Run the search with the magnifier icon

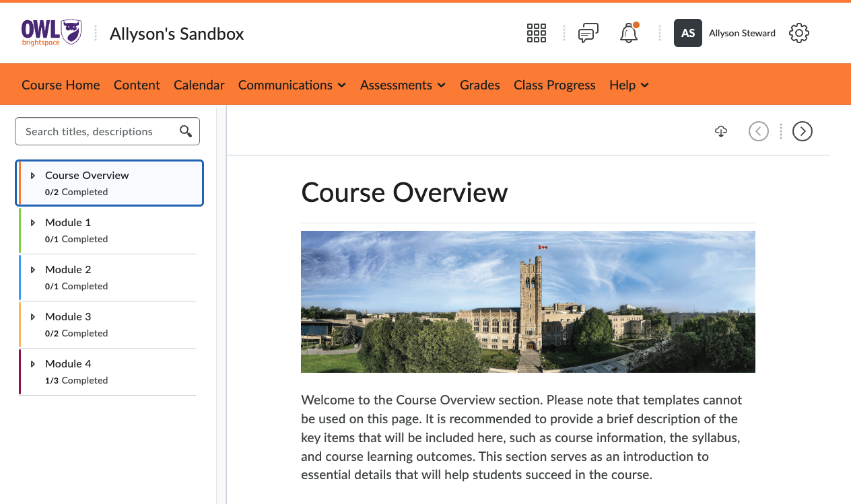186,131
